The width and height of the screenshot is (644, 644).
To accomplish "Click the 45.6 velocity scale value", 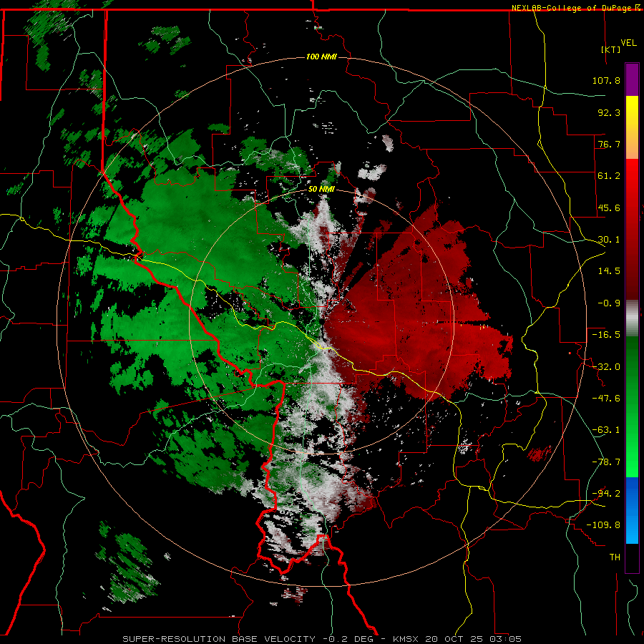I will [x=609, y=208].
